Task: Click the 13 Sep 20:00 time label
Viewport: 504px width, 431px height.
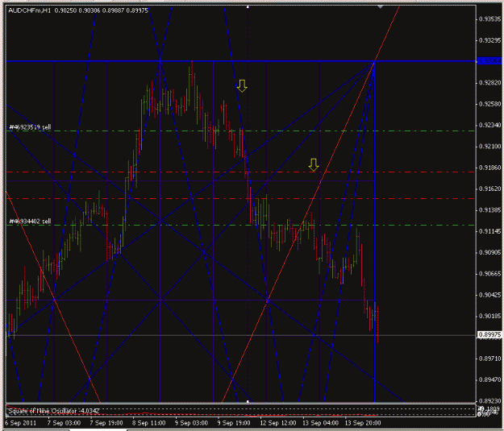Action: (363, 423)
